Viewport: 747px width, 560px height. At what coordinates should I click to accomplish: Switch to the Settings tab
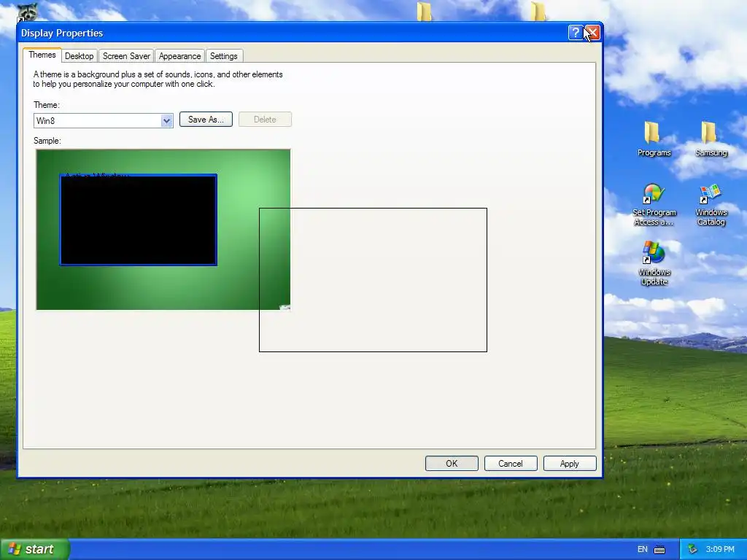coord(224,55)
